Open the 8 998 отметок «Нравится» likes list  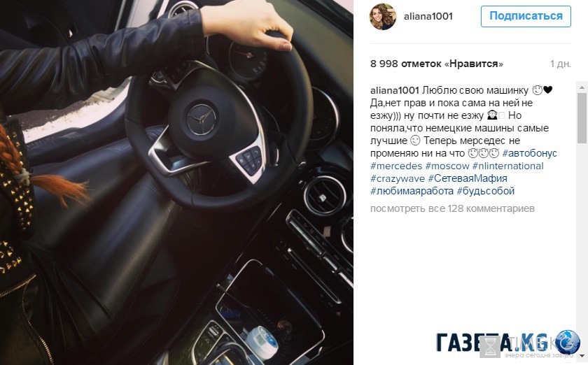(x=437, y=64)
